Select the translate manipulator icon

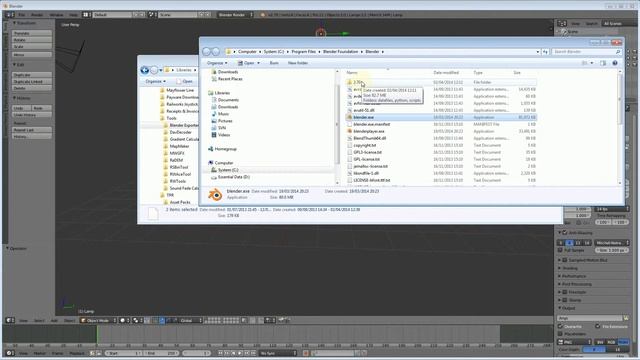162,320
